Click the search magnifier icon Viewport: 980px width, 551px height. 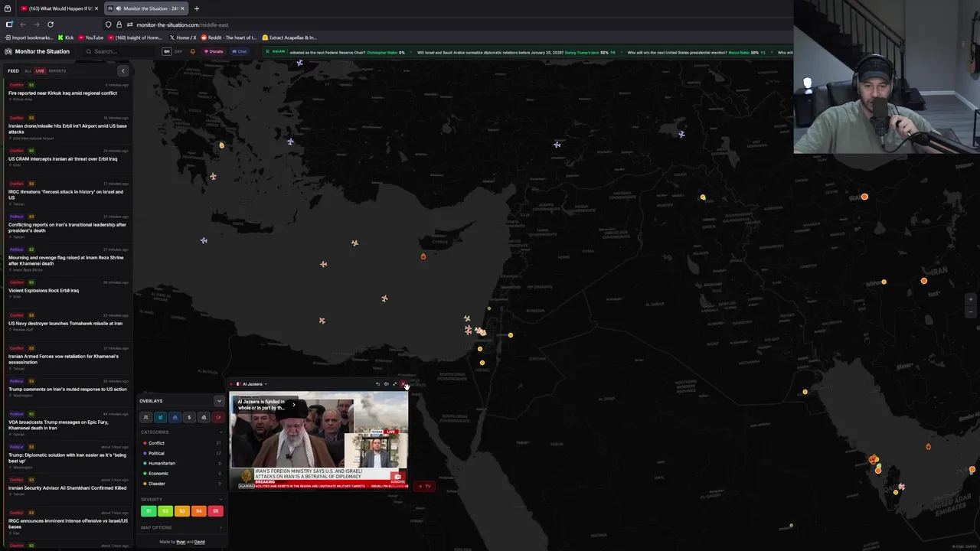[89, 51]
